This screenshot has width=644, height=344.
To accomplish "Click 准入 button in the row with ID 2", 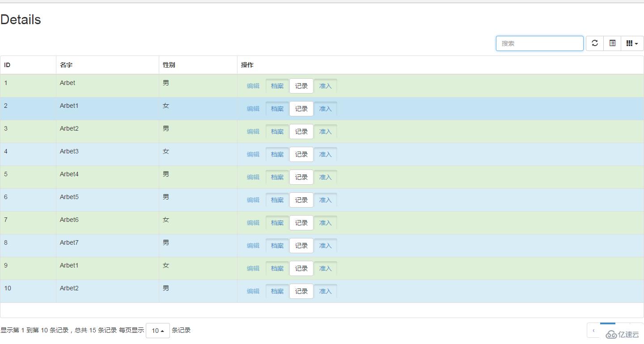I will tap(326, 109).
